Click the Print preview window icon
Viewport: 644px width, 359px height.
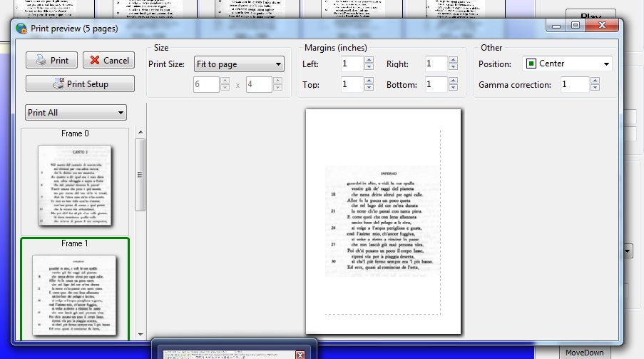(x=21, y=29)
